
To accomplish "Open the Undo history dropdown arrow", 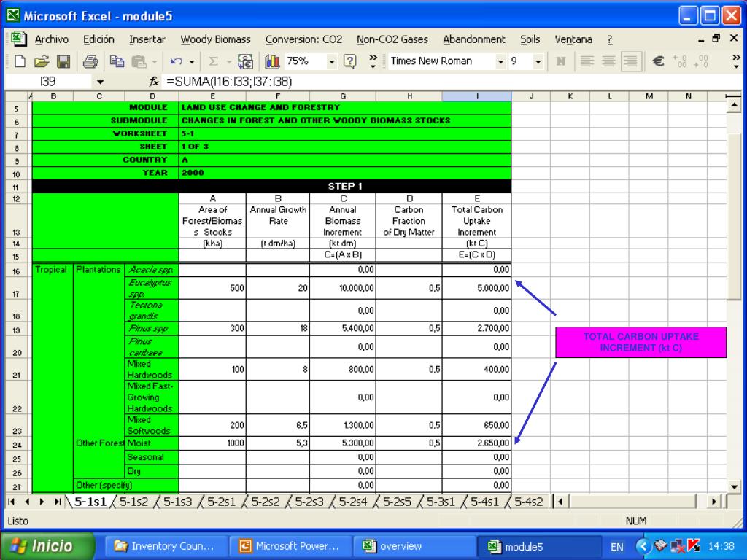I will pos(192,61).
